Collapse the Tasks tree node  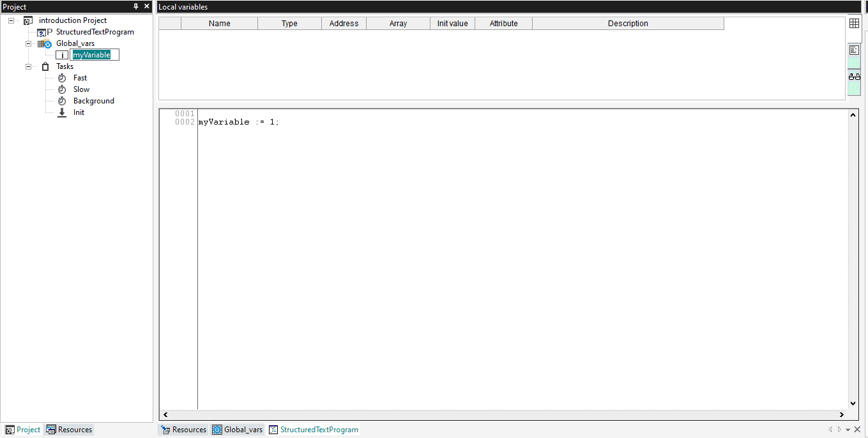point(28,66)
